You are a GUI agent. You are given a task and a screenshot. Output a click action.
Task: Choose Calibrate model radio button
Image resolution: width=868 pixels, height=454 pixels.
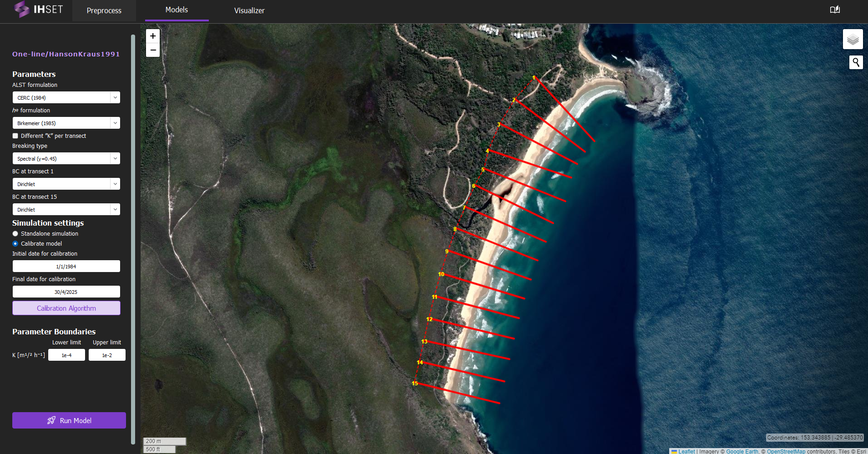(x=15, y=244)
